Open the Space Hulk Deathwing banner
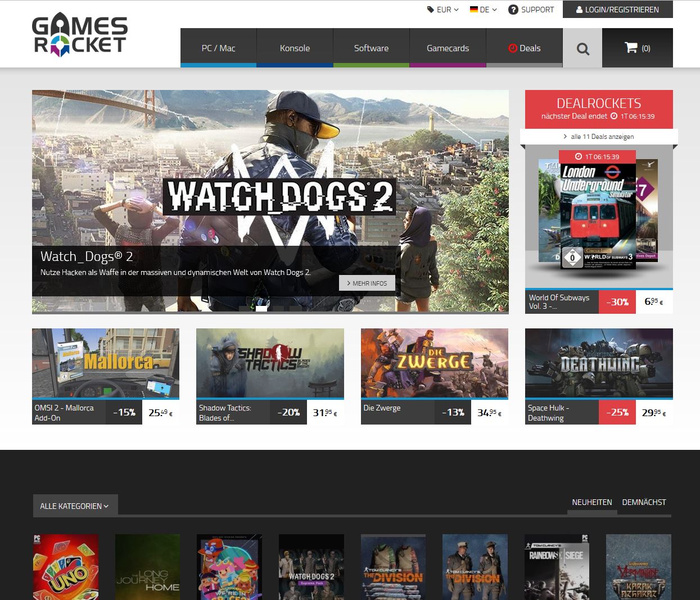 point(599,363)
